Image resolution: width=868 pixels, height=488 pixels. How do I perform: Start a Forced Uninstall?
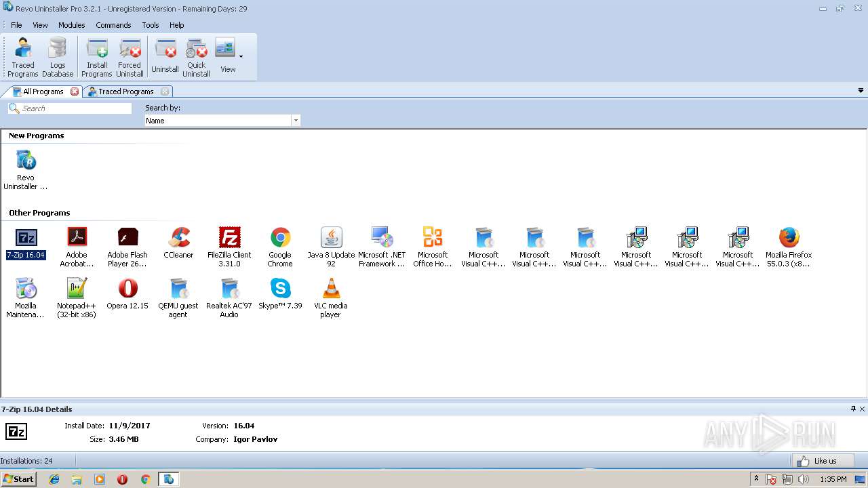[130, 58]
